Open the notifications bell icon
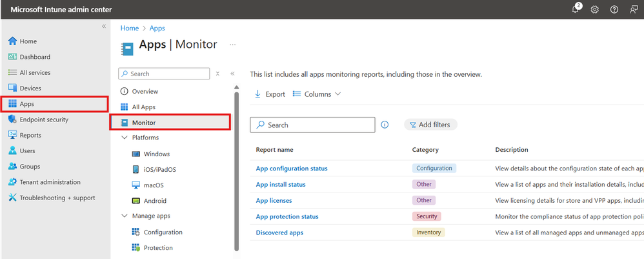This screenshot has height=259, width=644. [x=576, y=9]
